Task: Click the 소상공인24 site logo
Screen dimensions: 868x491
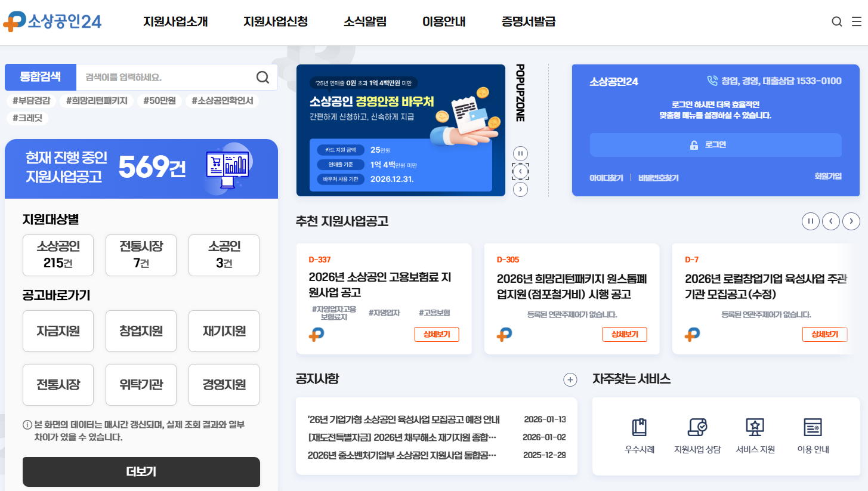Action: point(52,21)
